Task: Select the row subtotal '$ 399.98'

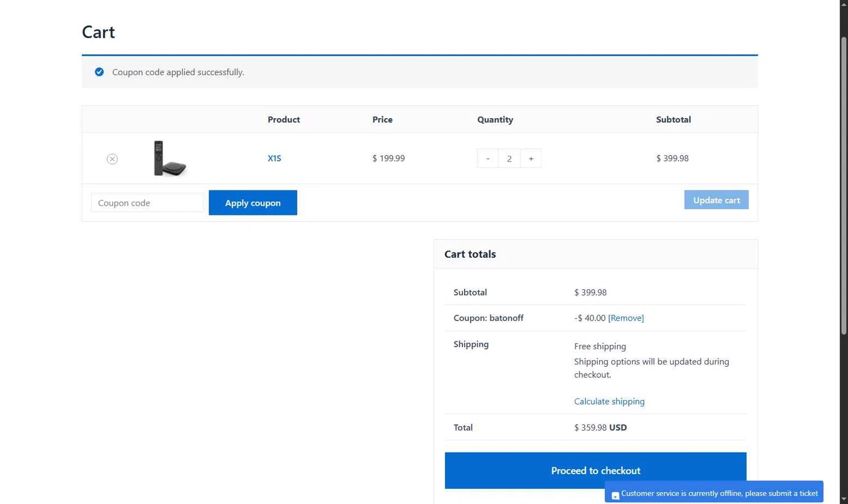Action: tap(672, 158)
